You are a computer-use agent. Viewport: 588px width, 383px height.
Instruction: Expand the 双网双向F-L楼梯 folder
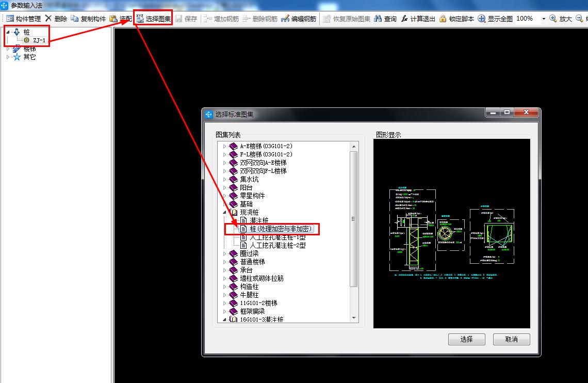coord(224,171)
